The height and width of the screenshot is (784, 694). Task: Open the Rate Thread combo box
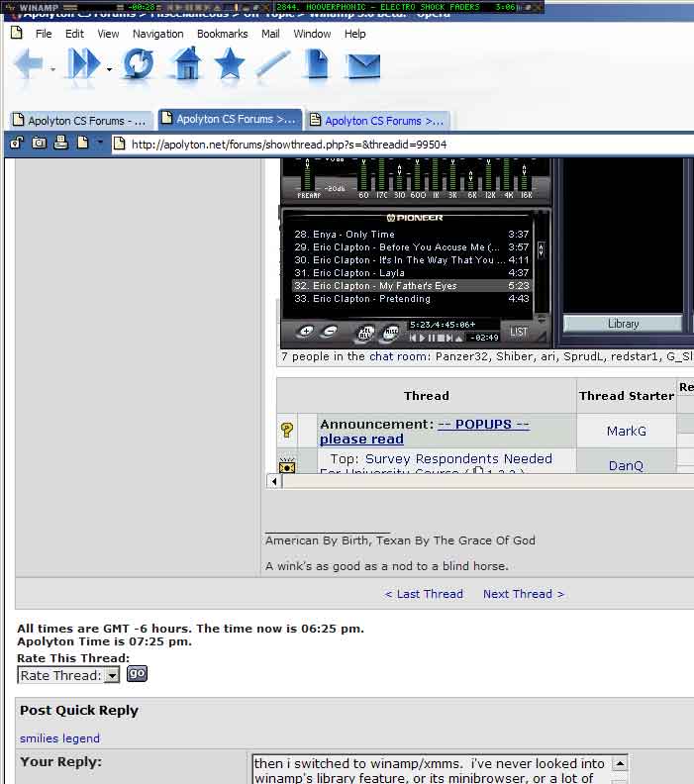point(68,675)
